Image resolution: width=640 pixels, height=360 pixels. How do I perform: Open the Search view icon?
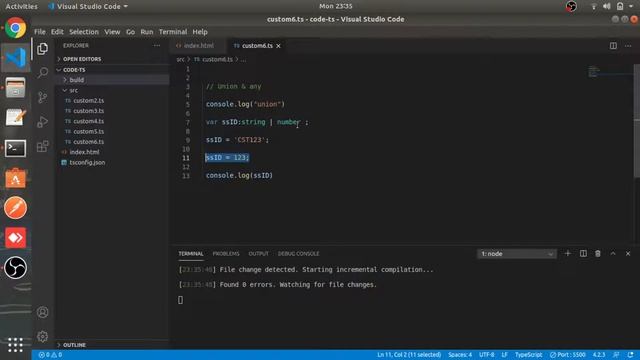pos(42,73)
